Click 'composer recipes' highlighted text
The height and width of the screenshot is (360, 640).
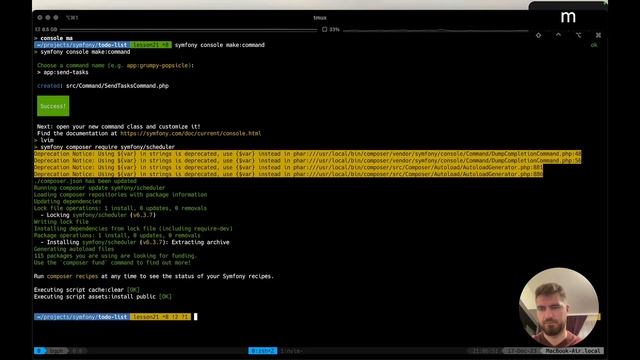(x=72, y=276)
